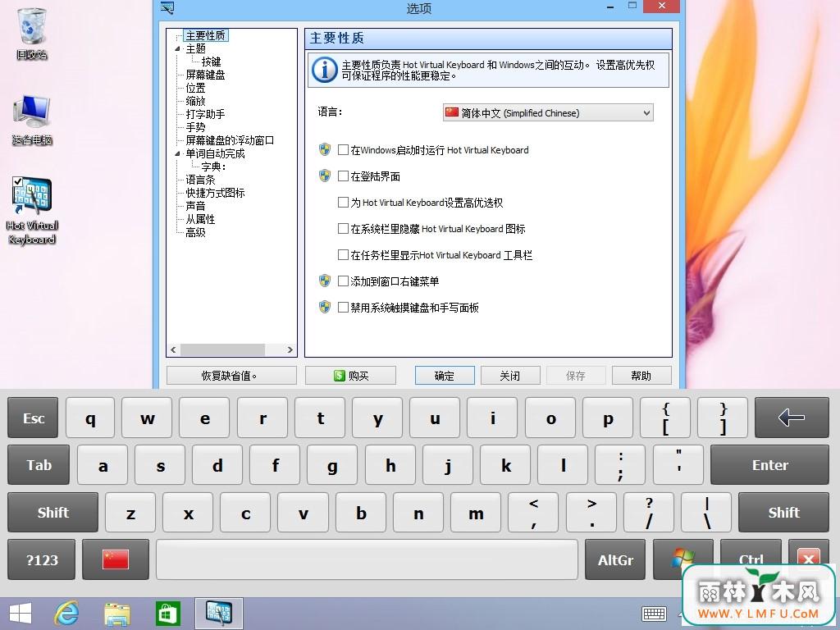Image resolution: width=840 pixels, height=630 pixels.
Task: Tap the Tab key on virtual keyboard
Action: (39, 464)
